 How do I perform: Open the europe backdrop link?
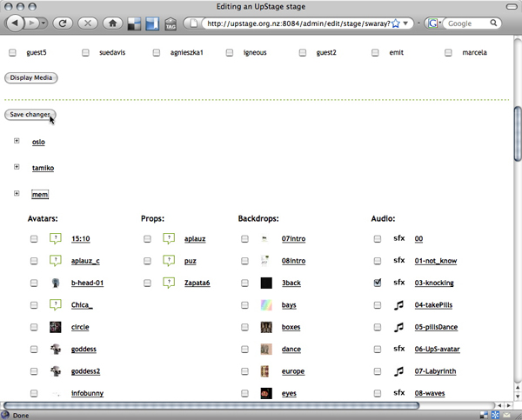[293, 371]
